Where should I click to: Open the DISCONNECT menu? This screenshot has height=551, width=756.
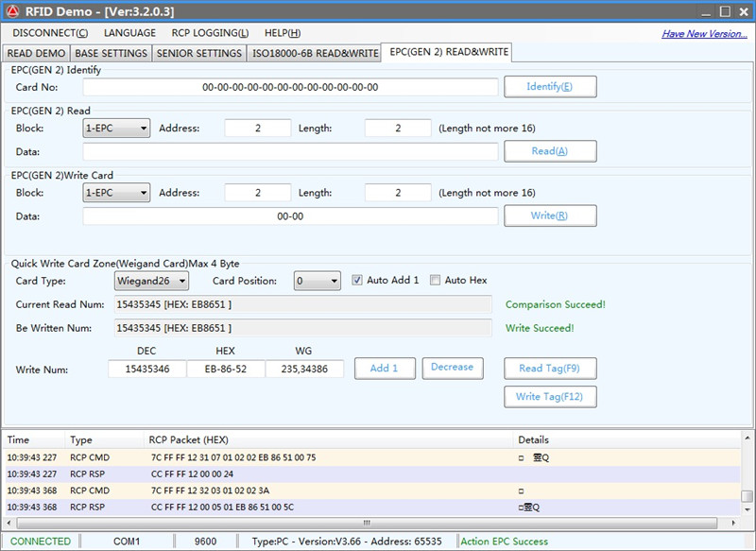pyautogui.click(x=50, y=33)
